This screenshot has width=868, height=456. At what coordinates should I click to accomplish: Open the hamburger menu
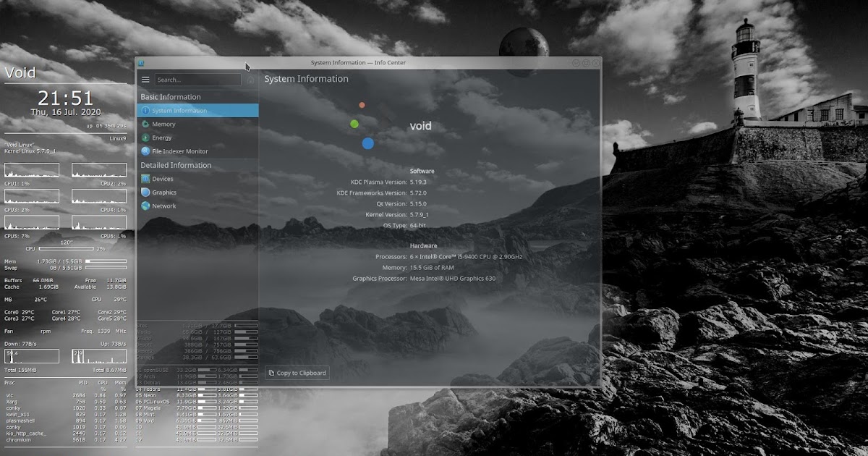pyautogui.click(x=145, y=80)
